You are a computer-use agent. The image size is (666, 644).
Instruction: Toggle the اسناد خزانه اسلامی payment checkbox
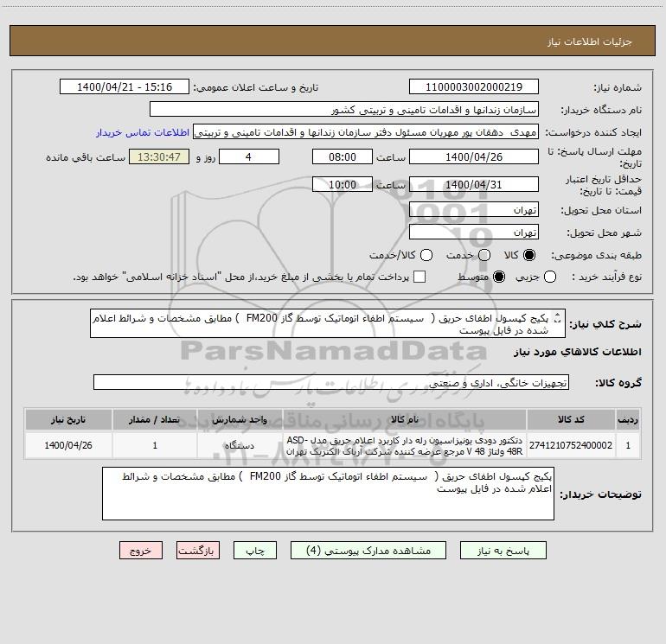point(419,277)
